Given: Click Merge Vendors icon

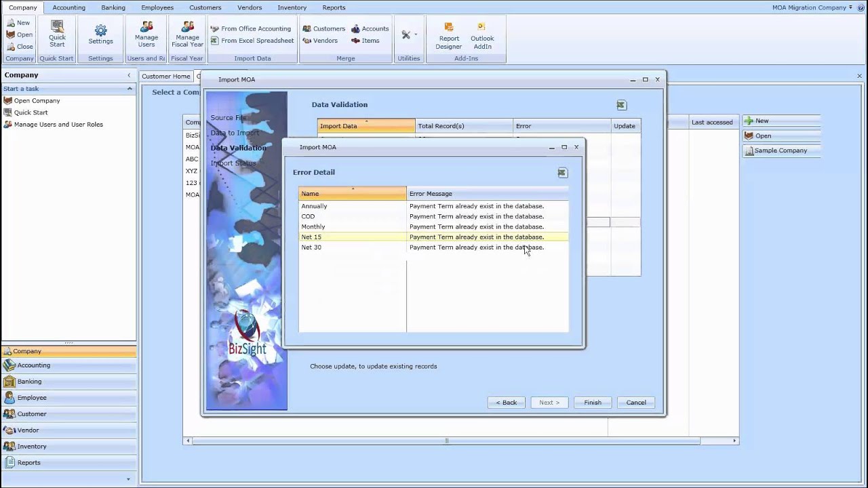Looking at the screenshot, I should point(320,41).
